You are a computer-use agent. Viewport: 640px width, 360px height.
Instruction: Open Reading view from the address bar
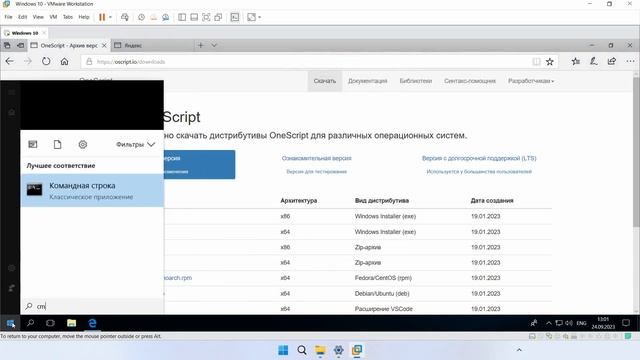click(x=536, y=62)
